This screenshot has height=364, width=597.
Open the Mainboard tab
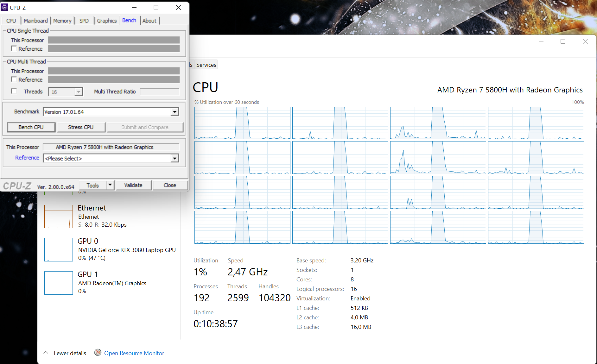click(x=36, y=21)
